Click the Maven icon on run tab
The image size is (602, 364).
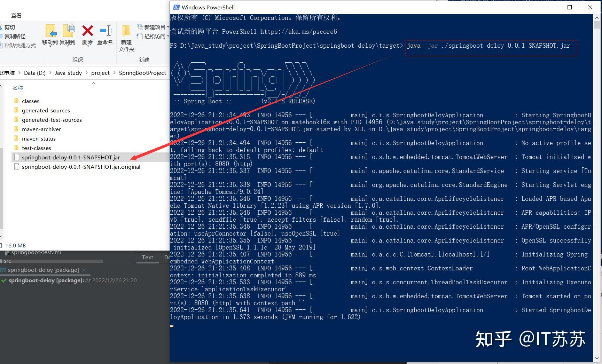[x=3, y=270]
